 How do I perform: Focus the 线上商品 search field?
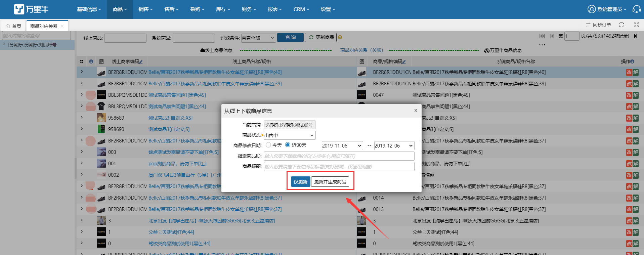click(125, 38)
